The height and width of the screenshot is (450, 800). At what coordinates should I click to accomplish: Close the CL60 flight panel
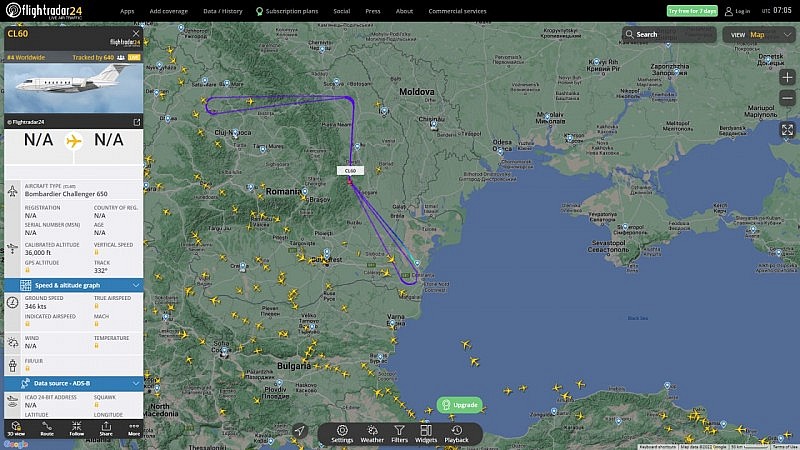[136, 34]
